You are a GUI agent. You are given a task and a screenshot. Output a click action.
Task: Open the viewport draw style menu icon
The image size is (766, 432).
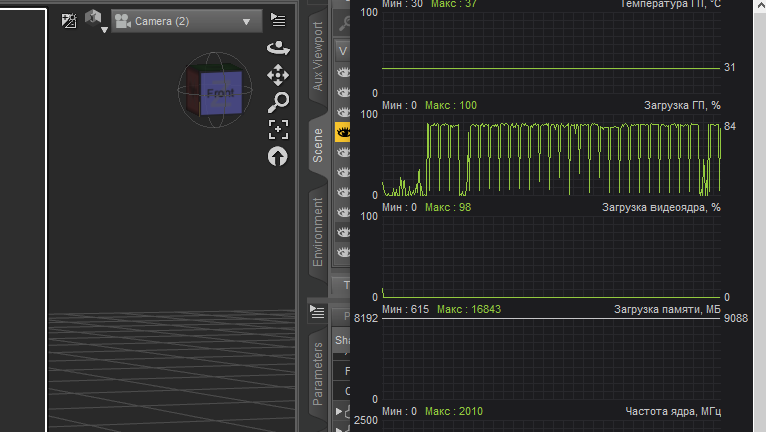click(69, 21)
